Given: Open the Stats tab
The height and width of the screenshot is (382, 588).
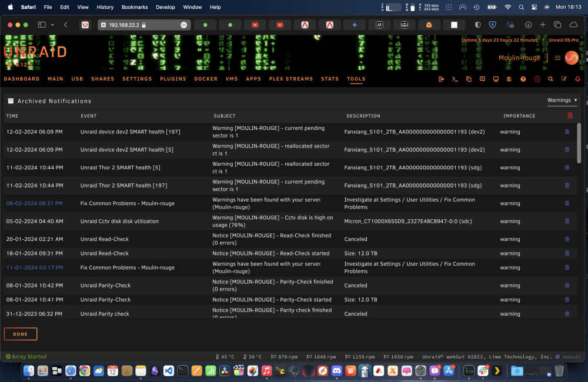Looking at the screenshot, I should (330, 79).
